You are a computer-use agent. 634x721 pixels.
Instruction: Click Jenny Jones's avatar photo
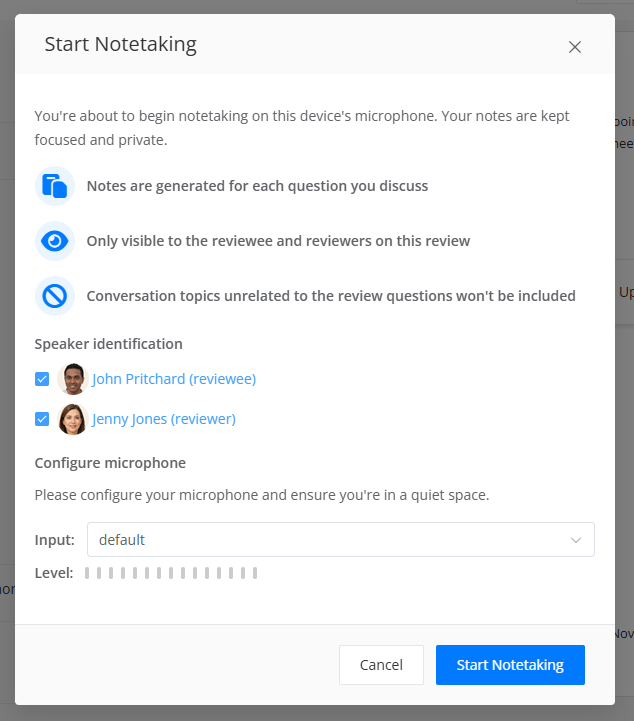coord(73,419)
